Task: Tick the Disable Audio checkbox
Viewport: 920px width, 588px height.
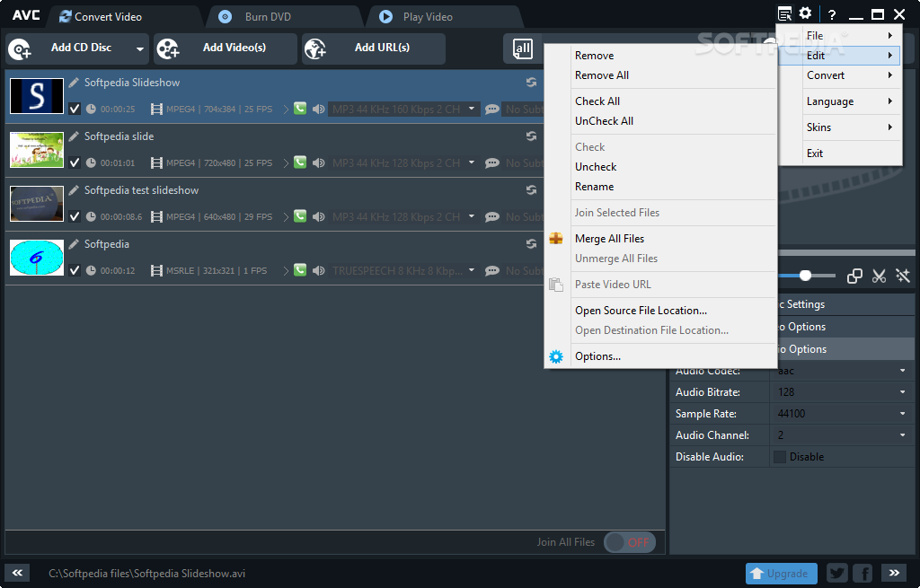Action: point(780,457)
